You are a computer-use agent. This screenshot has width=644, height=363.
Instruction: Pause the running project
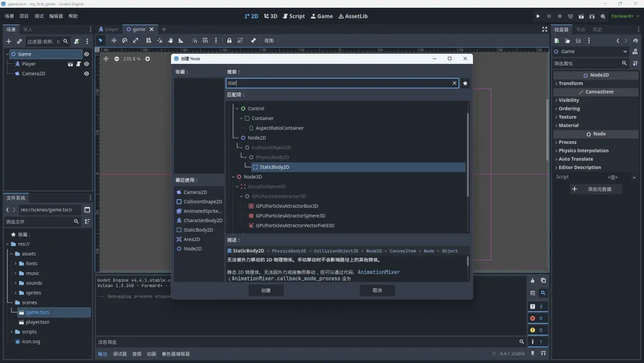coord(549,16)
